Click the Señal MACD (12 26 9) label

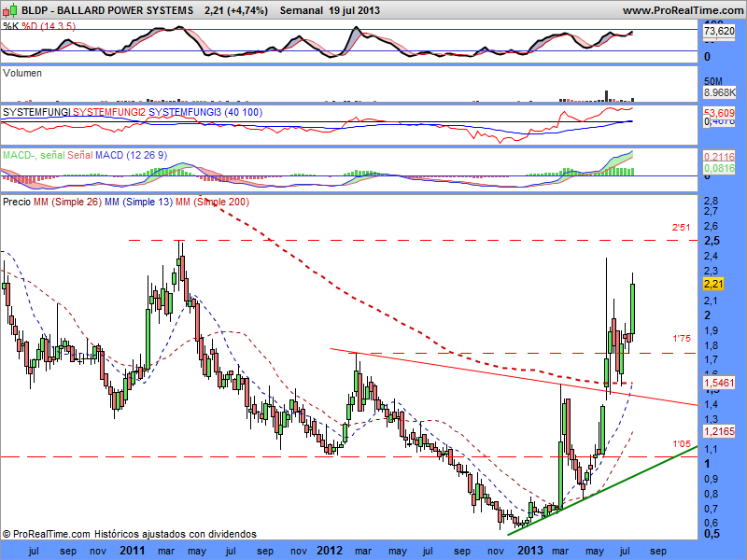118,155
